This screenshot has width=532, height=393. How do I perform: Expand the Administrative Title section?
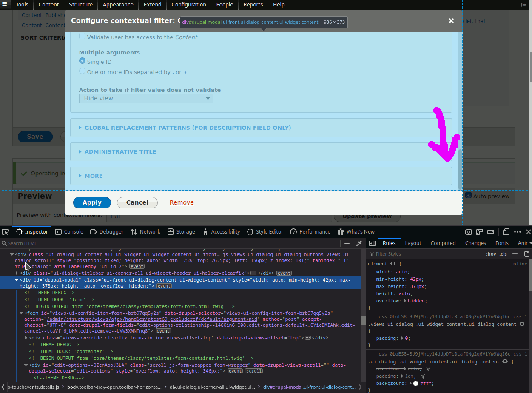point(120,151)
